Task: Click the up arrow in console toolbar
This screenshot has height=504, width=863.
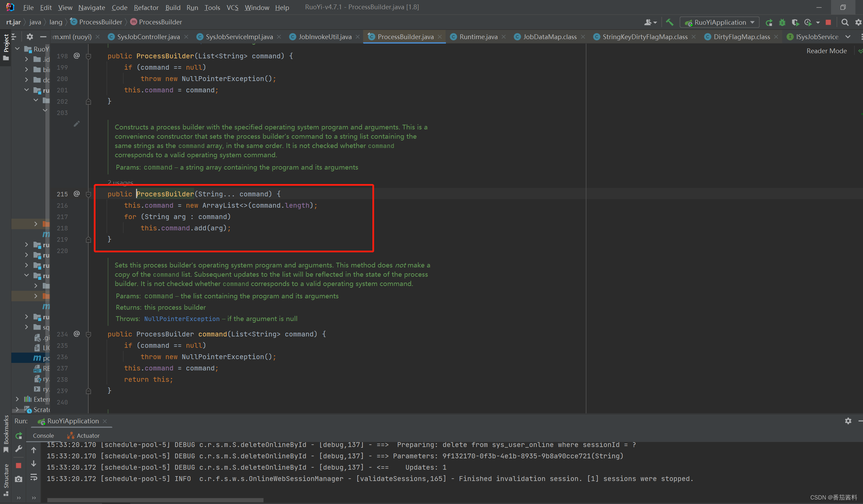Action: 34,450
